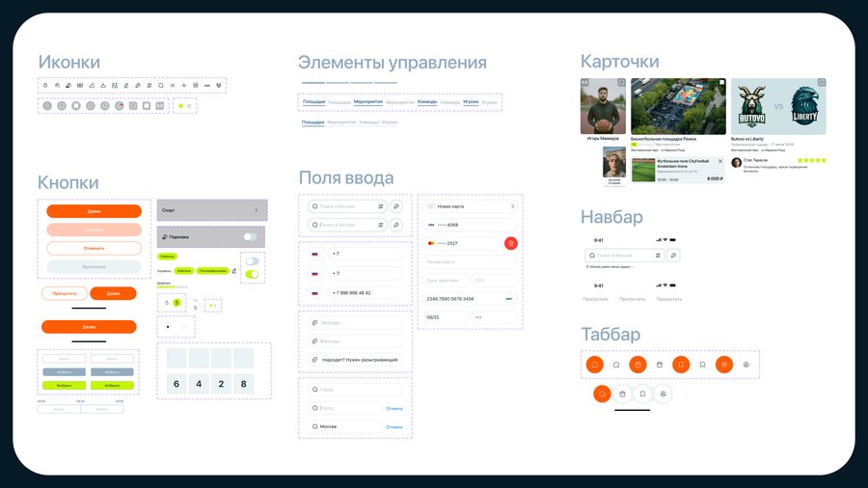Select the orange bookmark icon in the Таббар

[681, 365]
